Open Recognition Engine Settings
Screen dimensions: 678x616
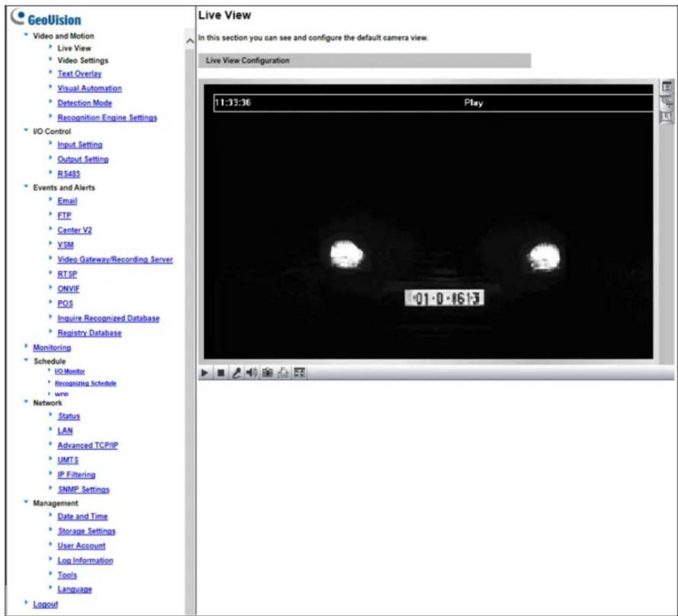tap(107, 118)
